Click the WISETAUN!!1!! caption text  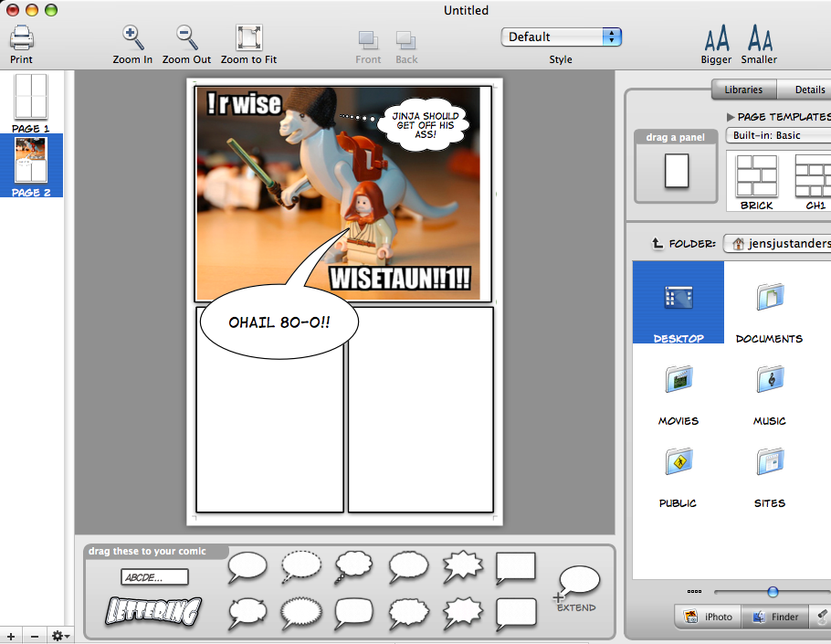[400, 278]
